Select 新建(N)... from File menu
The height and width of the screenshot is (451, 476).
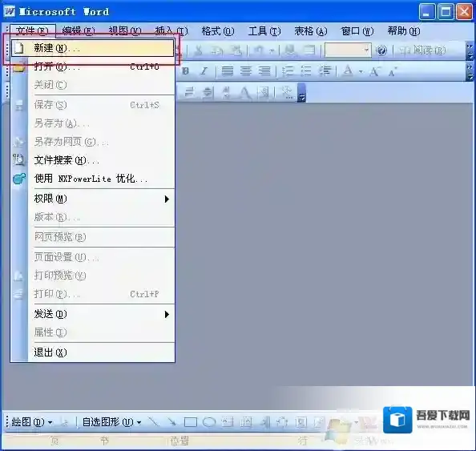[93, 48]
